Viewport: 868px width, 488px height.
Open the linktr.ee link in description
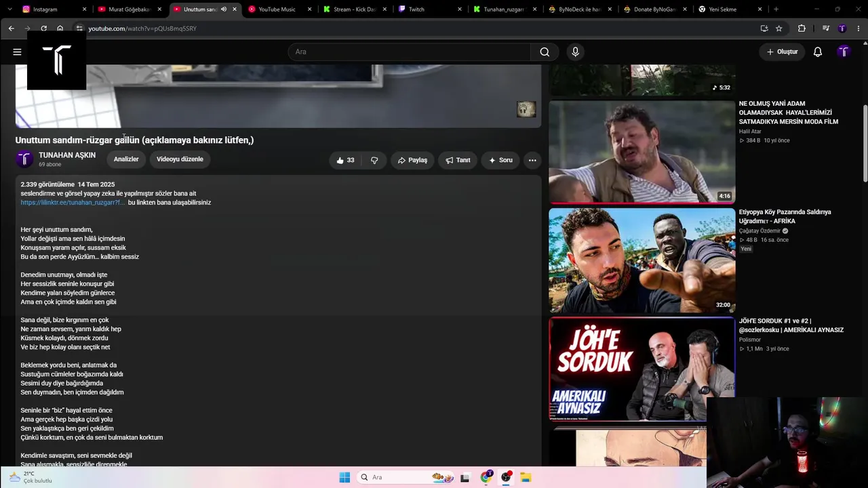(x=73, y=203)
